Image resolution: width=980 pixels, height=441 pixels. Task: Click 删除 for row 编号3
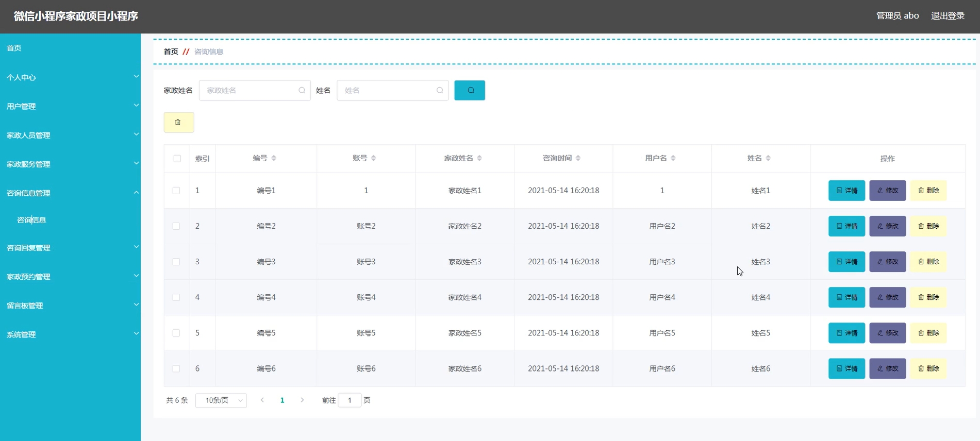[x=928, y=262]
